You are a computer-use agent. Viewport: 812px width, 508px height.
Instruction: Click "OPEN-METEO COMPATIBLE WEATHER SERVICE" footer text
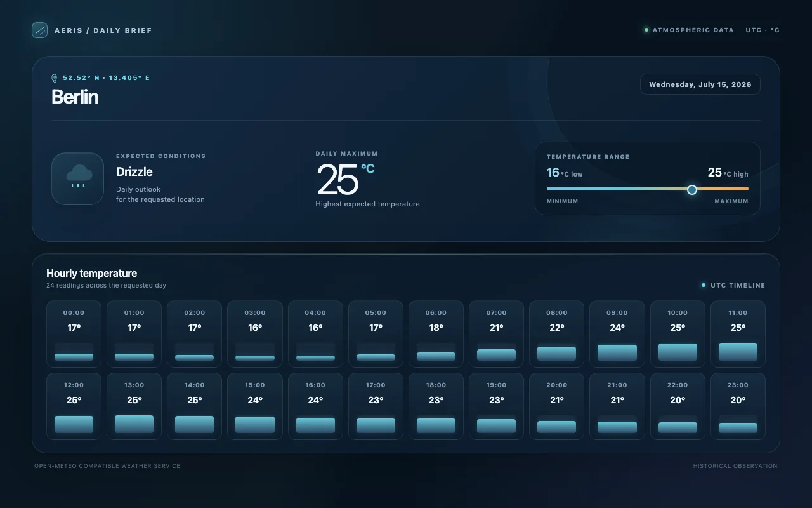(107, 466)
